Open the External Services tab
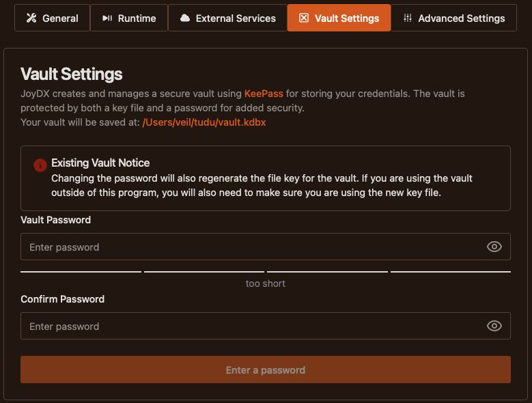Screen dimensions: 532x403 [227, 18]
